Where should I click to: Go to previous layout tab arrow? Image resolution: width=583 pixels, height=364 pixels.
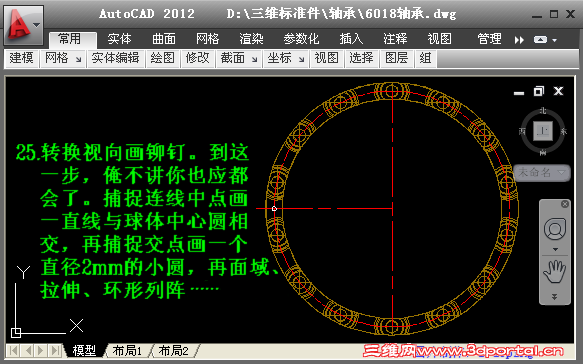point(27,350)
